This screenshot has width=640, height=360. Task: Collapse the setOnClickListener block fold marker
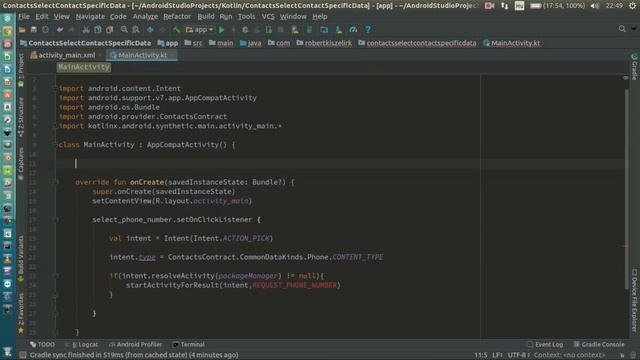click(56, 220)
